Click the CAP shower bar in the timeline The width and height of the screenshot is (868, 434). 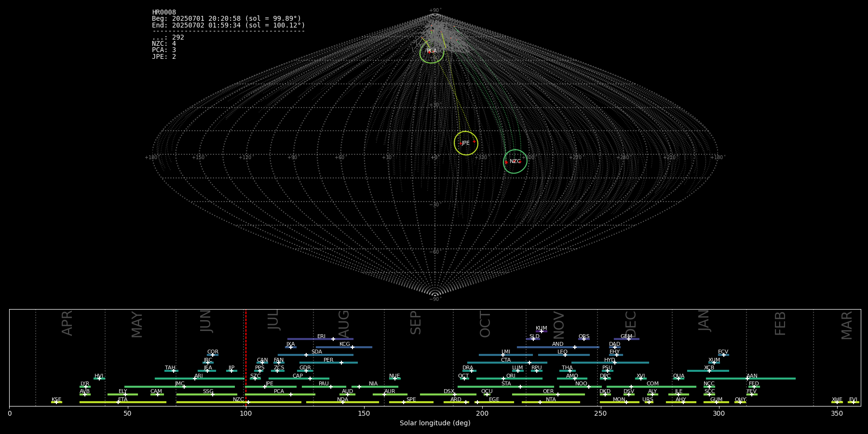click(x=299, y=379)
